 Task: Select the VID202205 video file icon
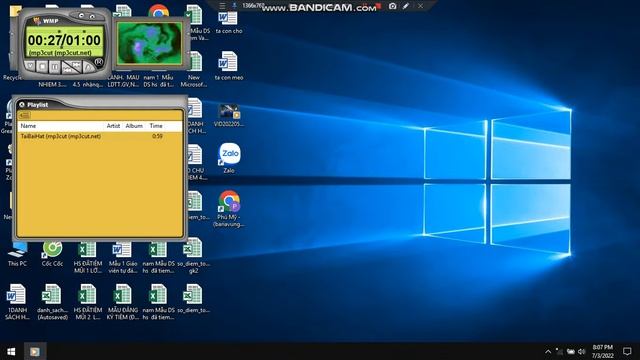point(229,116)
